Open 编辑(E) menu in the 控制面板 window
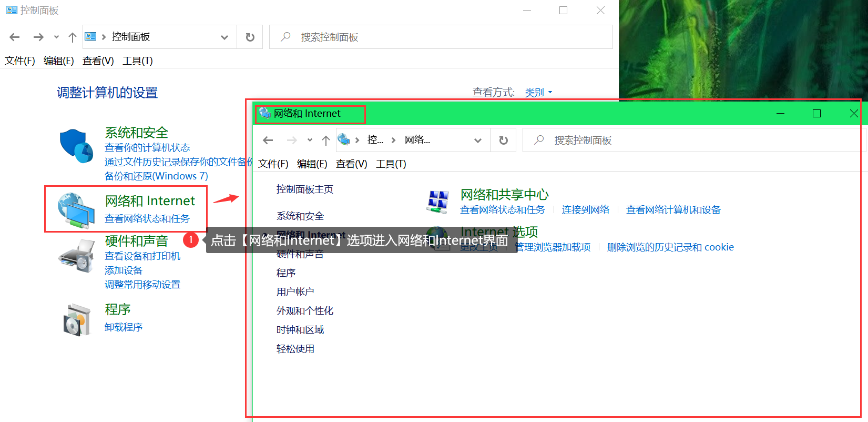This screenshot has width=868, height=422. 59,61
